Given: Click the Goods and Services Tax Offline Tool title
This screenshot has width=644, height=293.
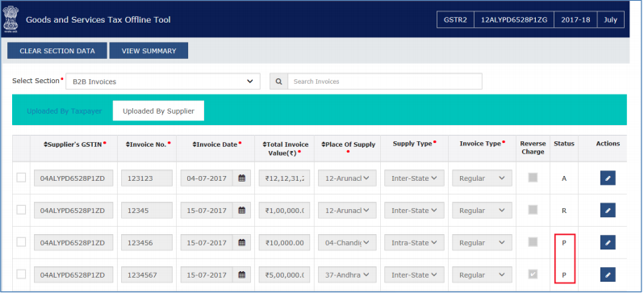Looking at the screenshot, I should coord(98,19).
